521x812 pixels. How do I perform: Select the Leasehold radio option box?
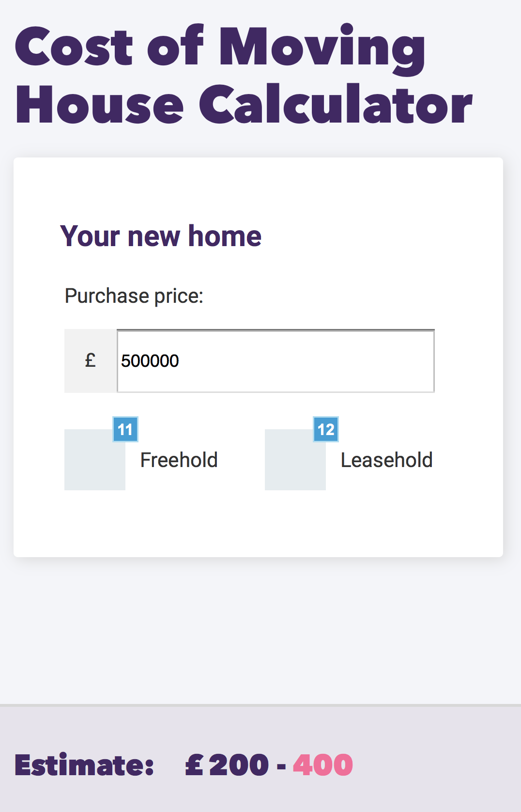[x=295, y=460]
